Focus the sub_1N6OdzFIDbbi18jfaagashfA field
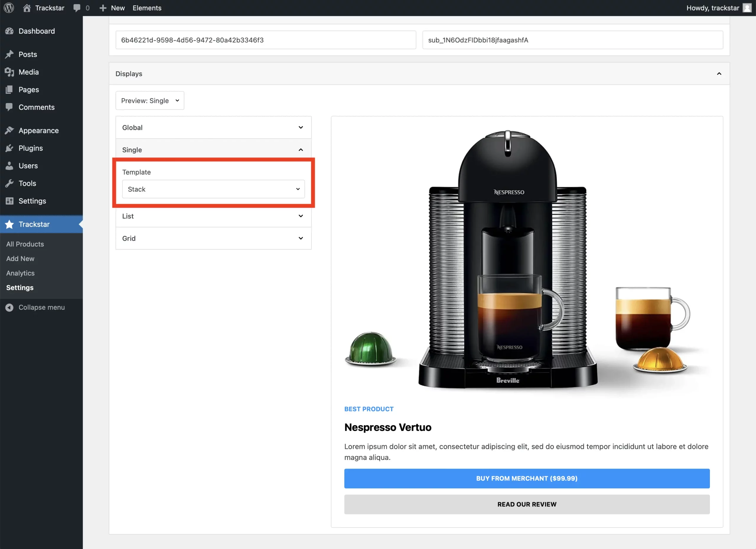The width and height of the screenshot is (756, 549). click(x=573, y=40)
